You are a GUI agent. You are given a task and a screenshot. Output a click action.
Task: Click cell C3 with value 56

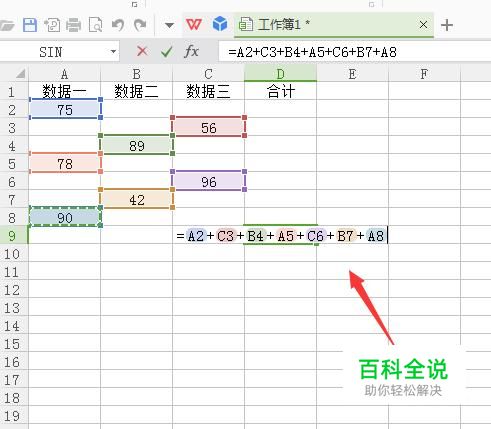(x=208, y=127)
